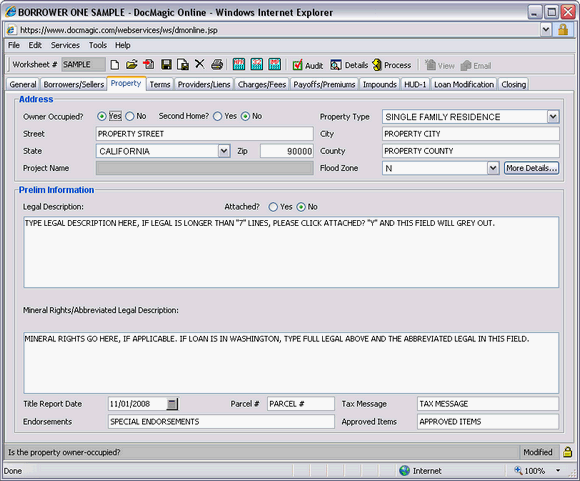Set Attached to No
Image resolution: width=580 pixels, height=481 pixels.
pyautogui.click(x=301, y=207)
